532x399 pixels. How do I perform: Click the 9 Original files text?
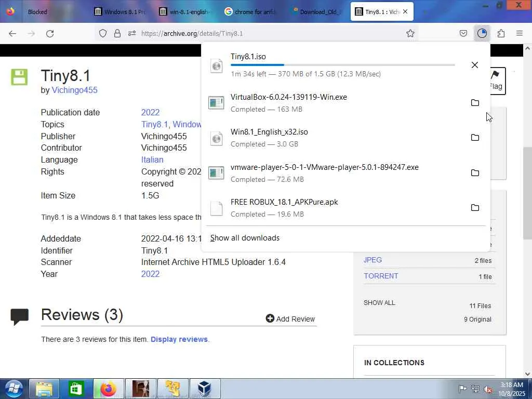coord(477,320)
